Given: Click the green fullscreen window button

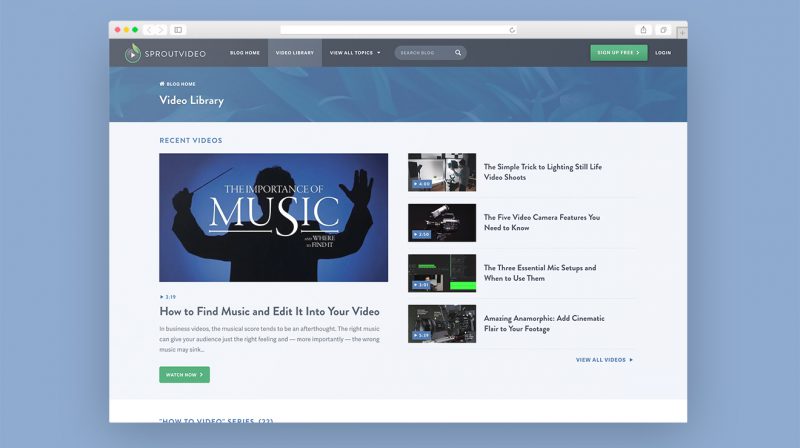Looking at the screenshot, I should [x=135, y=30].
